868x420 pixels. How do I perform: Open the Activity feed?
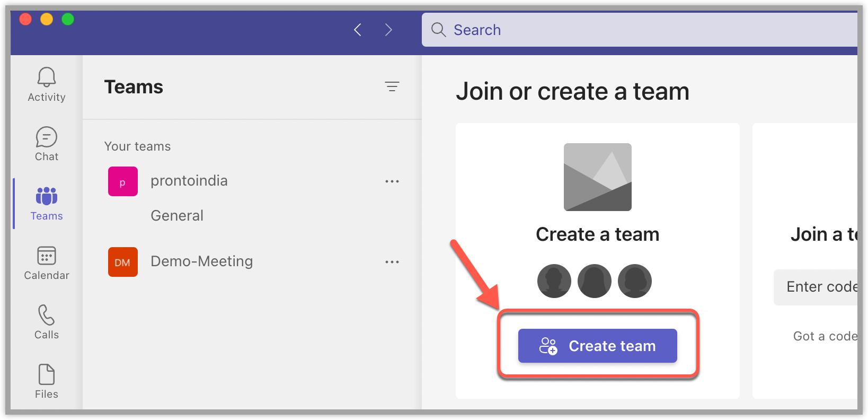47,84
